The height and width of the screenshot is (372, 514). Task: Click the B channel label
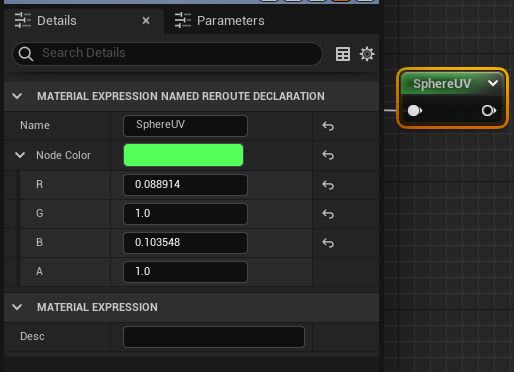tap(39, 242)
